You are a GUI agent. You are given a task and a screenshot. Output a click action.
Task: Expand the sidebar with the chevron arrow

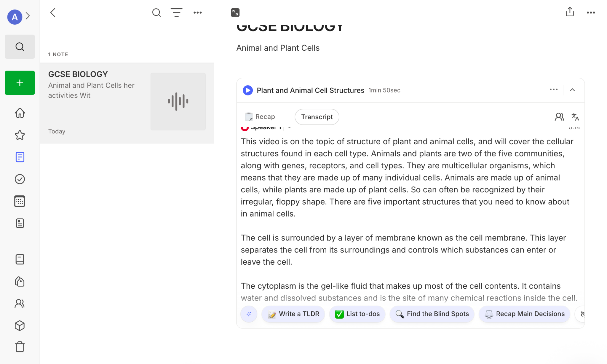click(x=28, y=16)
